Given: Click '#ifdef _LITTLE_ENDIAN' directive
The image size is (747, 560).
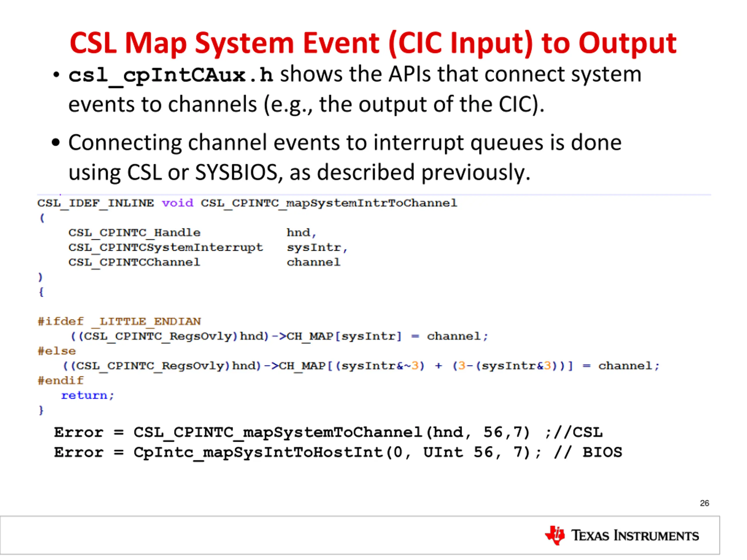Looking at the screenshot, I should pyautogui.click(x=119, y=321).
